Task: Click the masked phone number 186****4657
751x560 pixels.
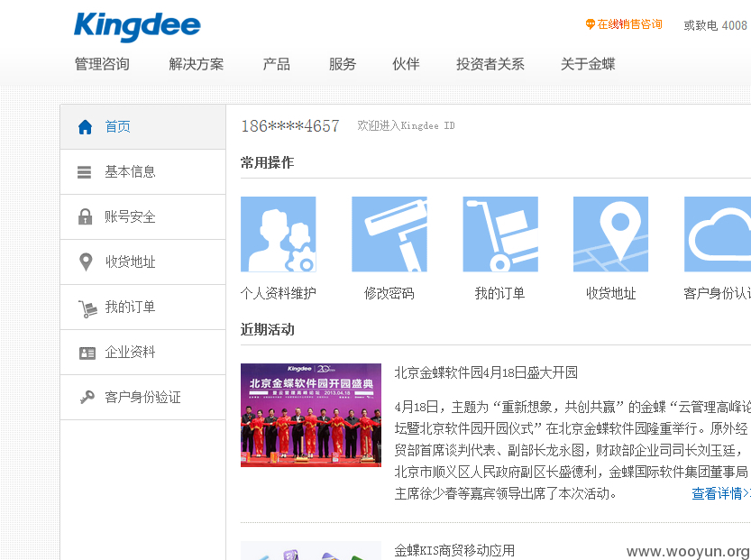Action: [x=290, y=126]
